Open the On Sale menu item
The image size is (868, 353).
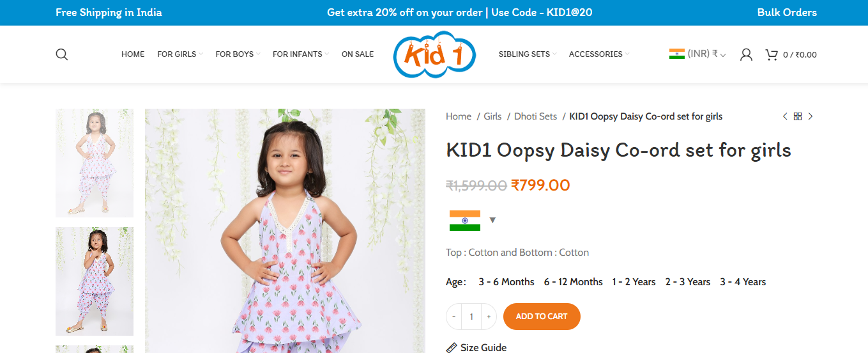pyautogui.click(x=358, y=54)
